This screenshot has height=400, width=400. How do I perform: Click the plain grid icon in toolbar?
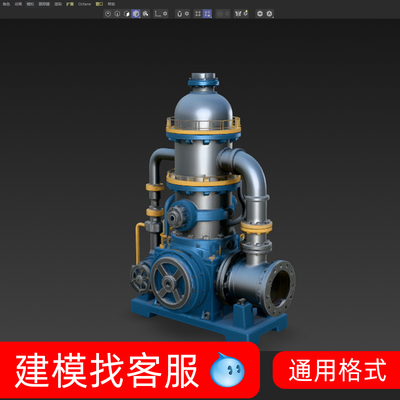tap(198, 14)
